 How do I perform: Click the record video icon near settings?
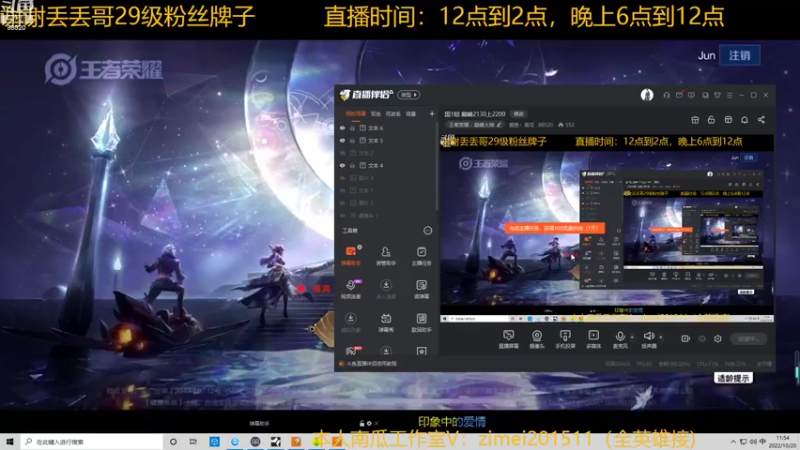pyautogui.click(x=685, y=339)
